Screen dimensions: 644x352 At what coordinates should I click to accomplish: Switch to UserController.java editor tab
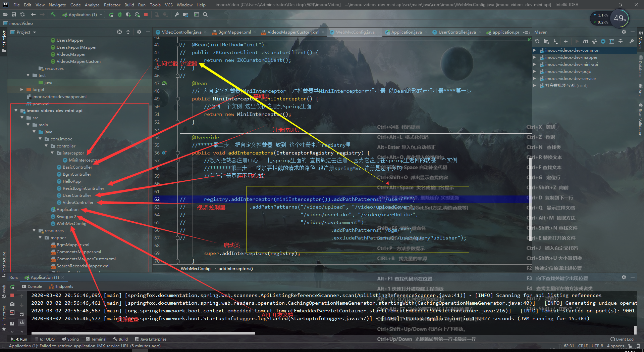point(457,32)
